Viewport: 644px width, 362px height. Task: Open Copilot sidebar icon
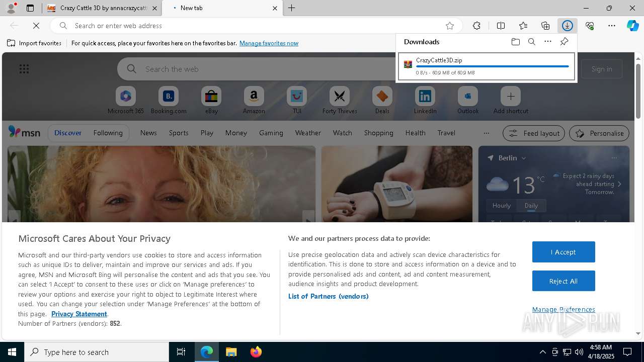632,26
